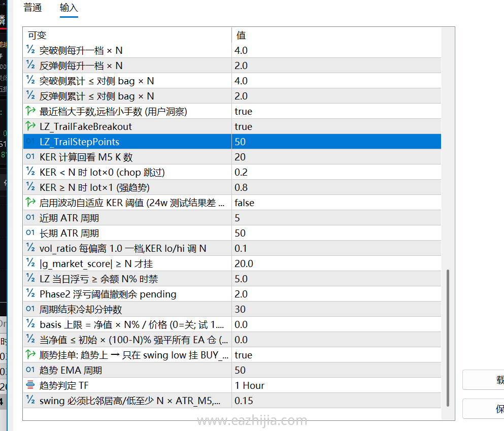The width and height of the screenshot is (504, 431).
Task: Click the icon next to 突破侧累计 ≤ 对侧 bag × N
Action: [30, 81]
